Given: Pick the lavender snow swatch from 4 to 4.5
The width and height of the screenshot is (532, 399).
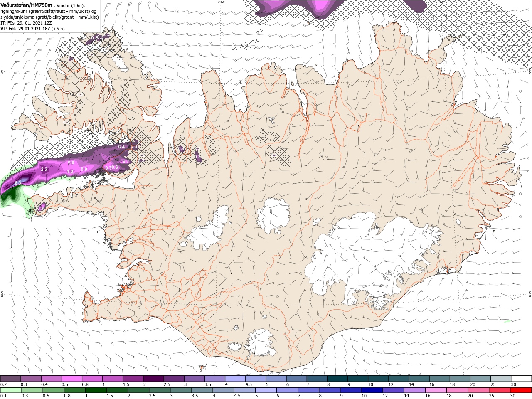Looking at the screenshot, I should [235, 379].
